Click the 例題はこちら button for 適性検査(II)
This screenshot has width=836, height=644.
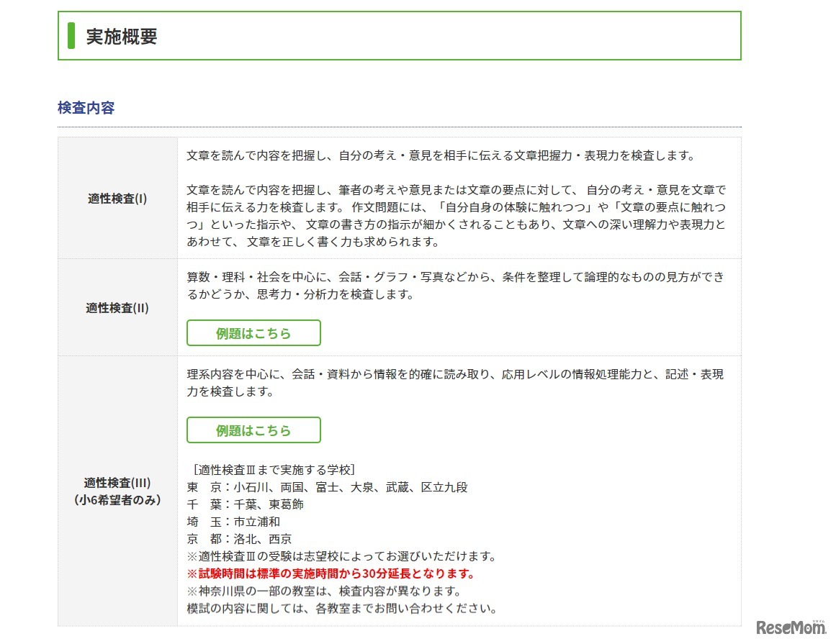coord(253,333)
